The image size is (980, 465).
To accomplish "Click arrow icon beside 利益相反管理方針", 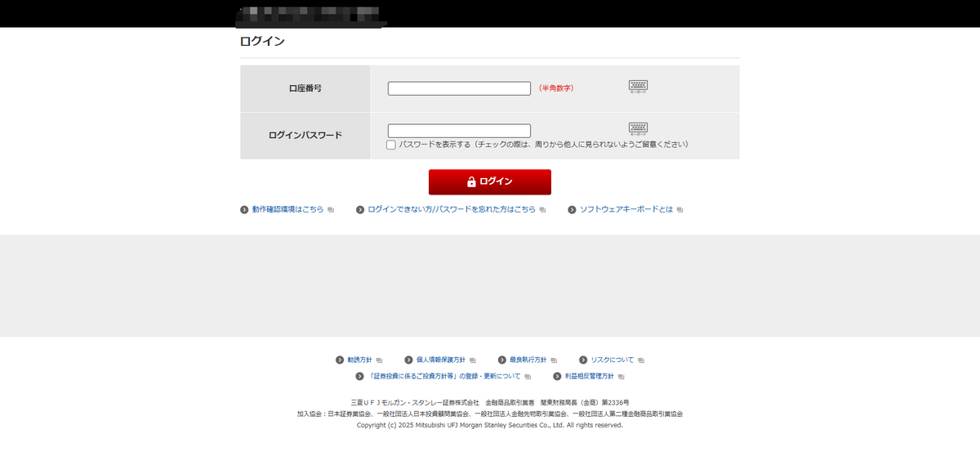I will point(557,376).
